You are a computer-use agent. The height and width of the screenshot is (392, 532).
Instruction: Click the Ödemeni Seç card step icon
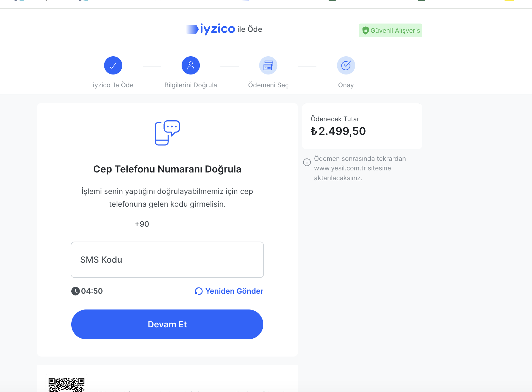pyautogui.click(x=268, y=66)
